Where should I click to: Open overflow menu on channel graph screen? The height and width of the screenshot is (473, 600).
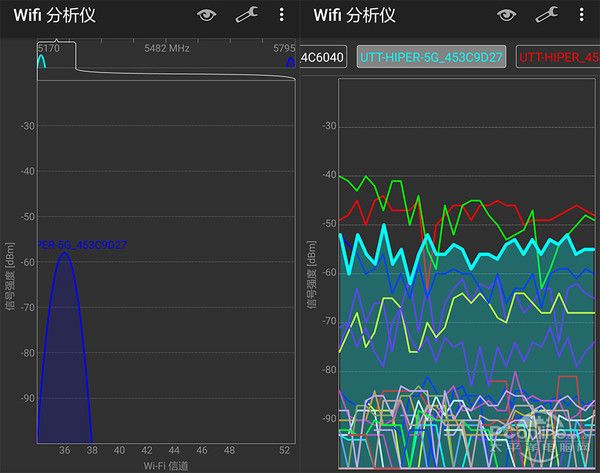282,15
